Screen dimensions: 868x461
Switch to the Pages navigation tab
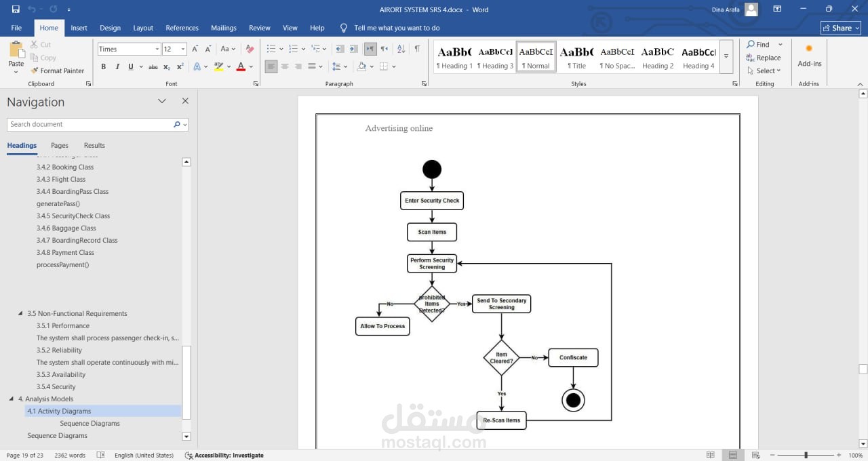point(60,145)
